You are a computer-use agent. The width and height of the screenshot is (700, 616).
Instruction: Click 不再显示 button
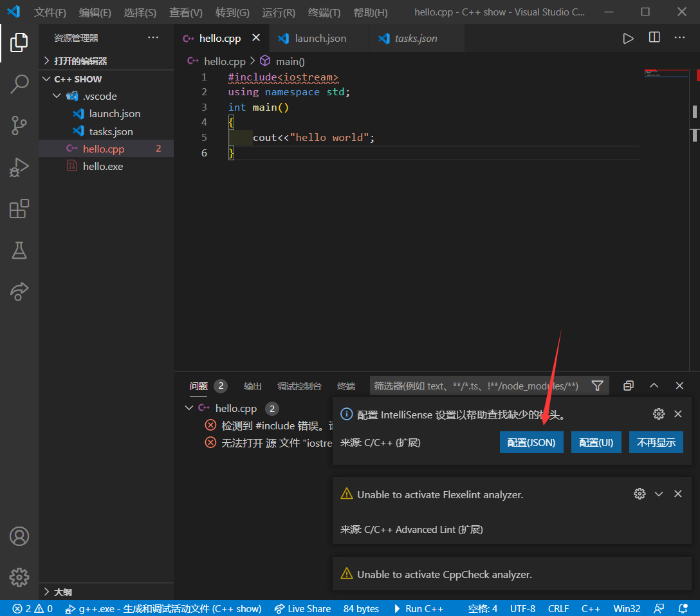[656, 442]
